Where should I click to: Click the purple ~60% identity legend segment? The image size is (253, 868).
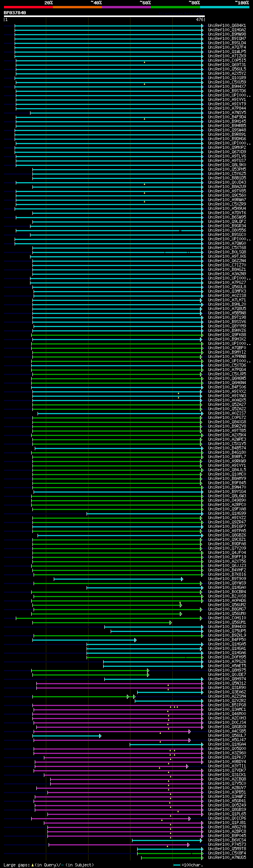click(126, 7)
